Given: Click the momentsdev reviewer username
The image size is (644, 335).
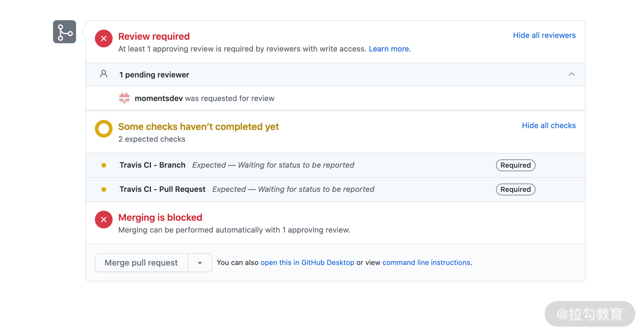Looking at the screenshot, I should (x=159, y=98).
